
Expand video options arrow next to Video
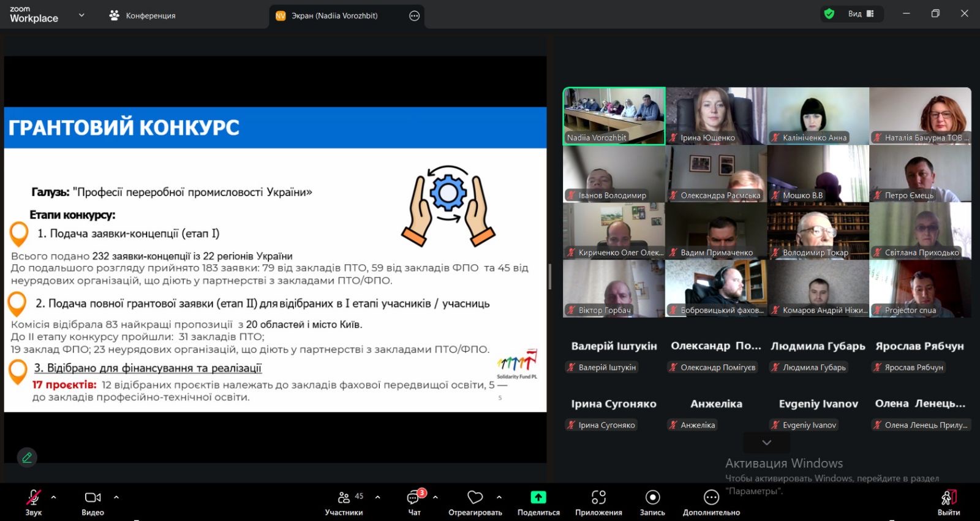point(116,497)
